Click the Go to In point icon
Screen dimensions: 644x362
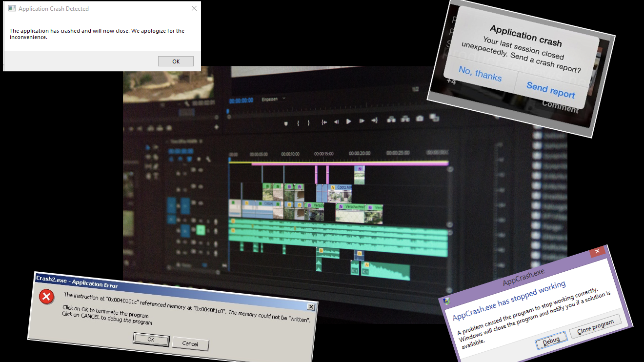[324, 122]
